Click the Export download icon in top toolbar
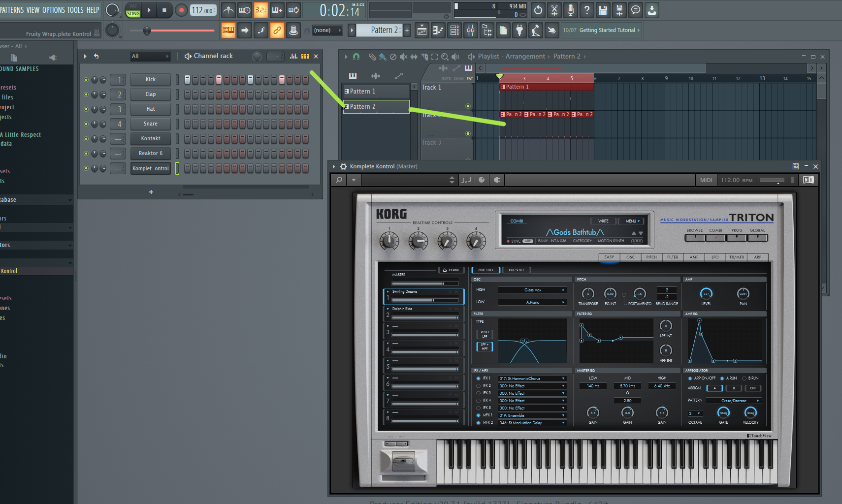The image size is (842, 504). pyautogui.click(x=651, y=10)
